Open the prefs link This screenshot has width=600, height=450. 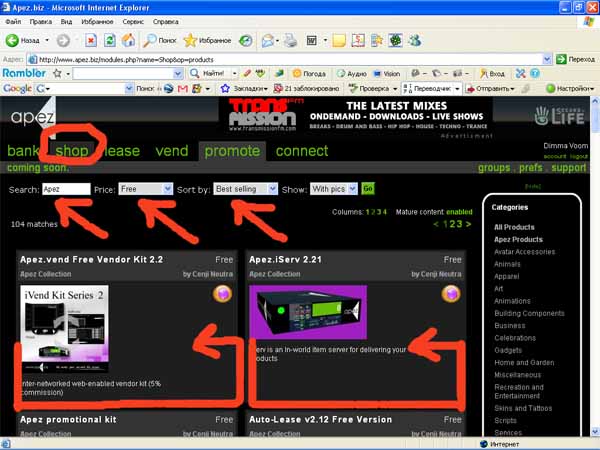531,168
